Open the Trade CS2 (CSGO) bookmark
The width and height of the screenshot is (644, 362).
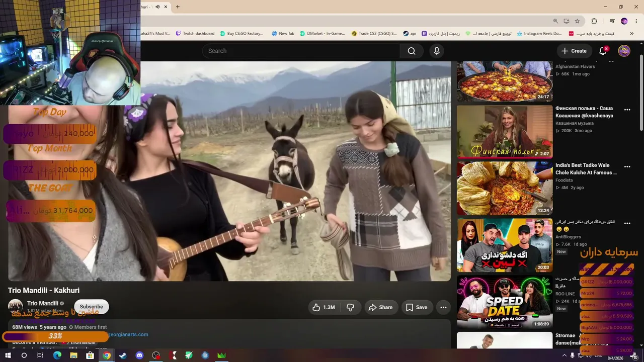tap(374, 34)
